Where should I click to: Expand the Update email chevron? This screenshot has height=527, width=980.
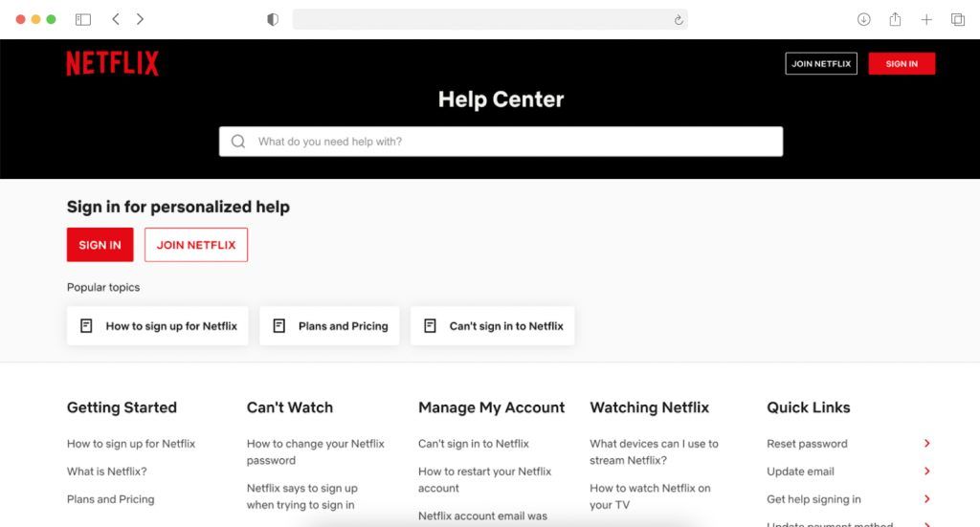(x=926, y=471)
